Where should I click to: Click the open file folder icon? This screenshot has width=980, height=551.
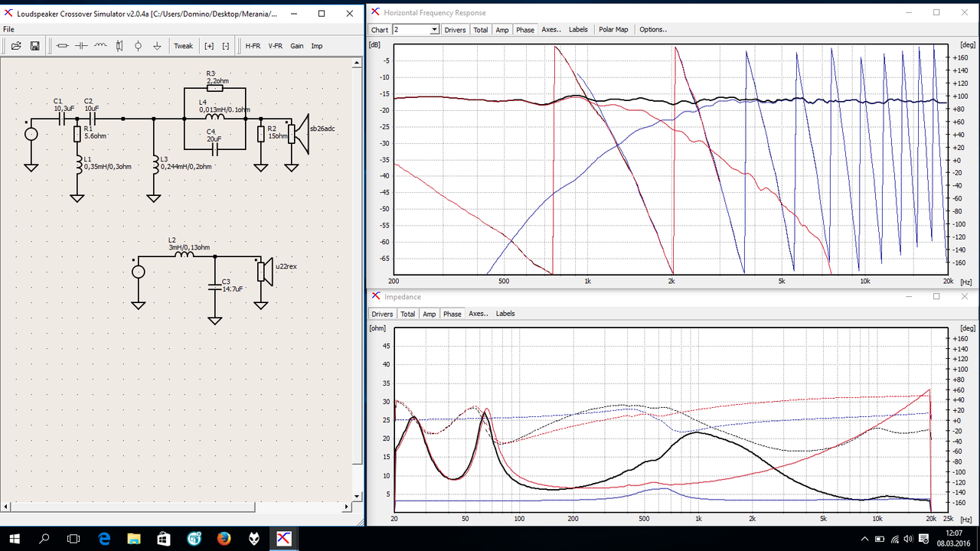coord(16,46)
